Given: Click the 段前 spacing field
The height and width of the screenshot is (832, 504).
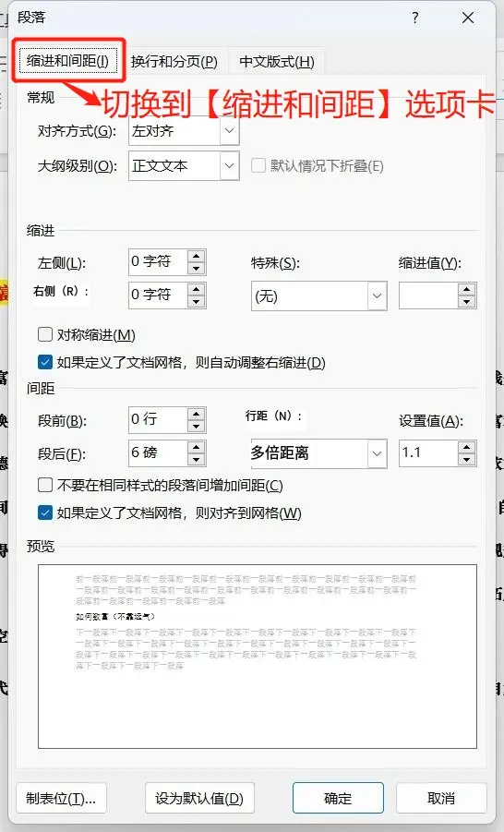Looking at the screenshot, I should click(158, 420).
